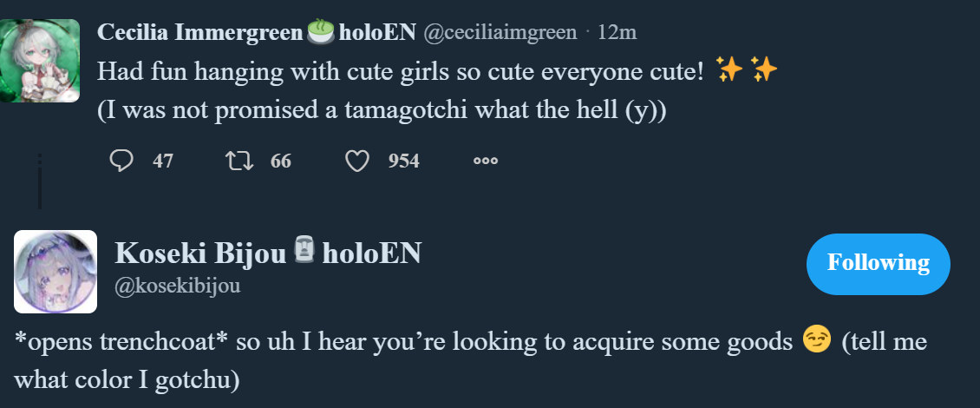Click the reply icon on Cecilia's tweet
This screenshot has height=408, width=980.
click(x=122, y=161)
